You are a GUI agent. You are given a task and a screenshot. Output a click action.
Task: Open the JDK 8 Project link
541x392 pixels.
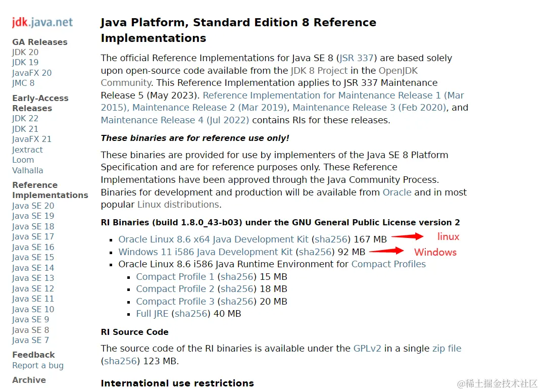(x=319, y=70)
